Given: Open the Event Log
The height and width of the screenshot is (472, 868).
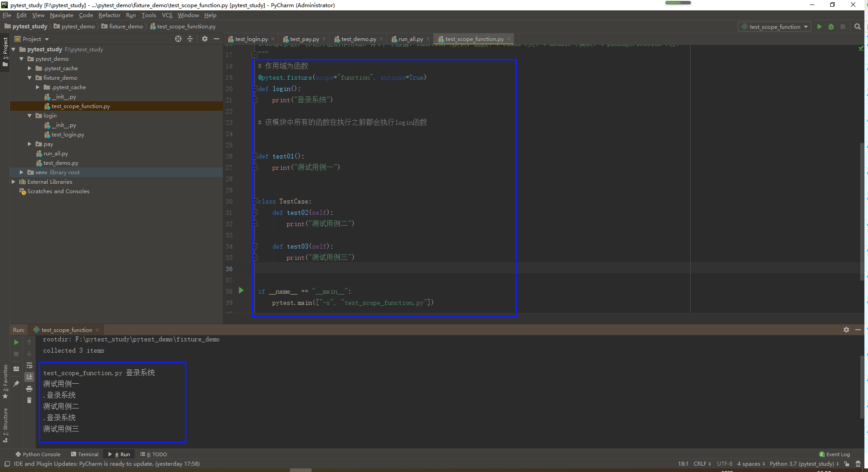Looking at the screenshot, I should [x=834, y=454].
